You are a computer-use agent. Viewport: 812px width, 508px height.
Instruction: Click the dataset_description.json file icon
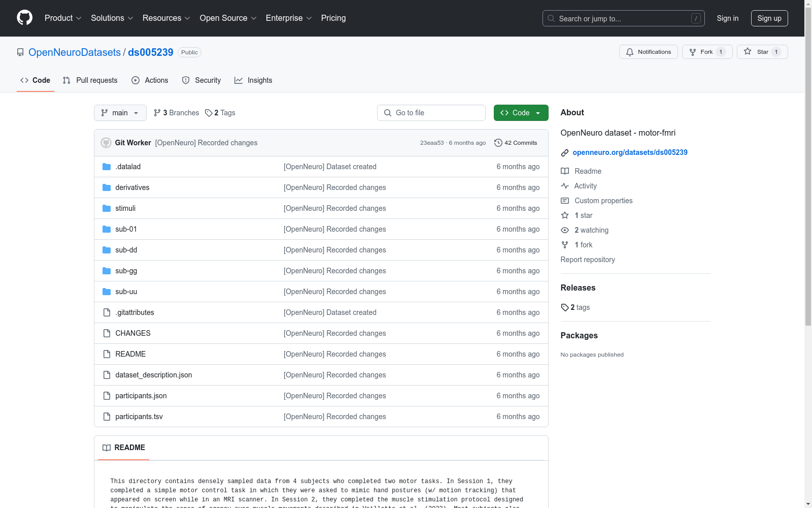click(107, 375)
